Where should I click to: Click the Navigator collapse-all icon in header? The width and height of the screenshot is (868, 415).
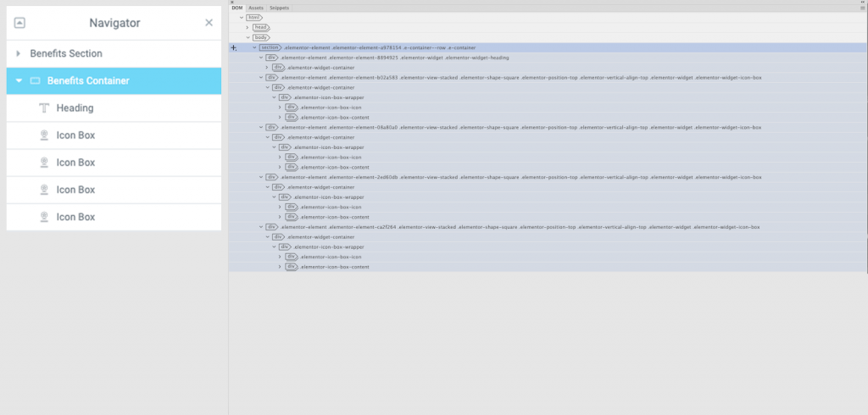tap(19, 23)
